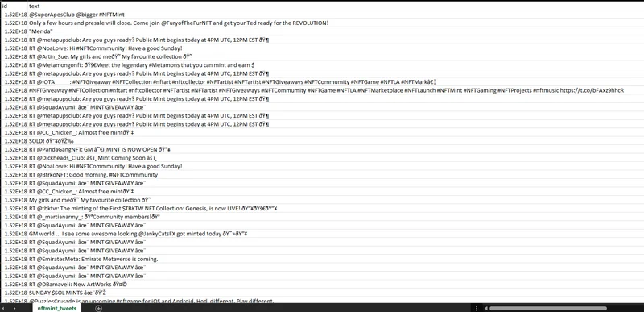The height and width of the screenshot is (312, 644).
Task: Select the cell containing "Merida"
Action: click(x=41, y=31)
